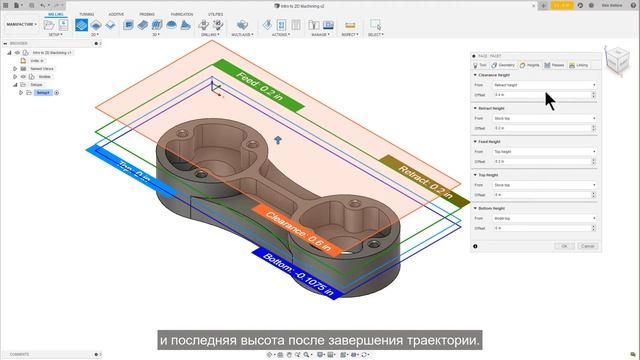Select the second 3D milling operation icon
This screenshot has width=640, height=360.
[x=142, y=25]
